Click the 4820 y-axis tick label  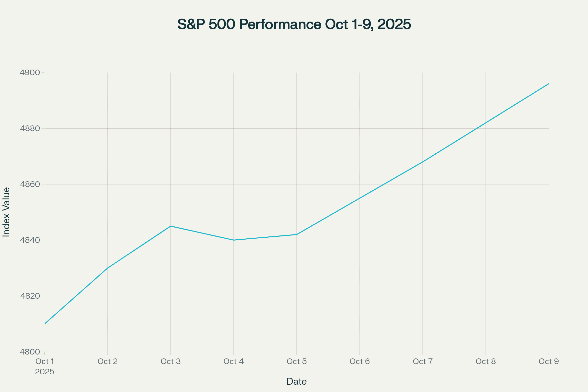pyautogui.click(x=30, y=296)
